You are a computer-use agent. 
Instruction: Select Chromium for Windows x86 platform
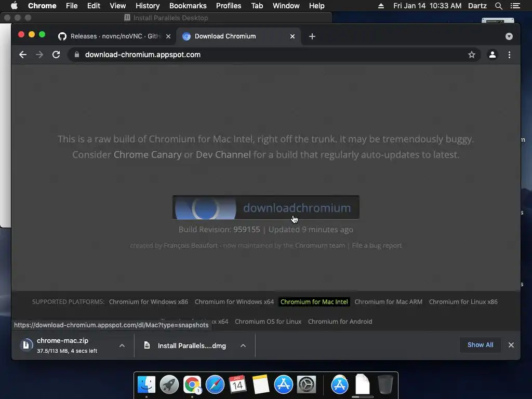148,302
